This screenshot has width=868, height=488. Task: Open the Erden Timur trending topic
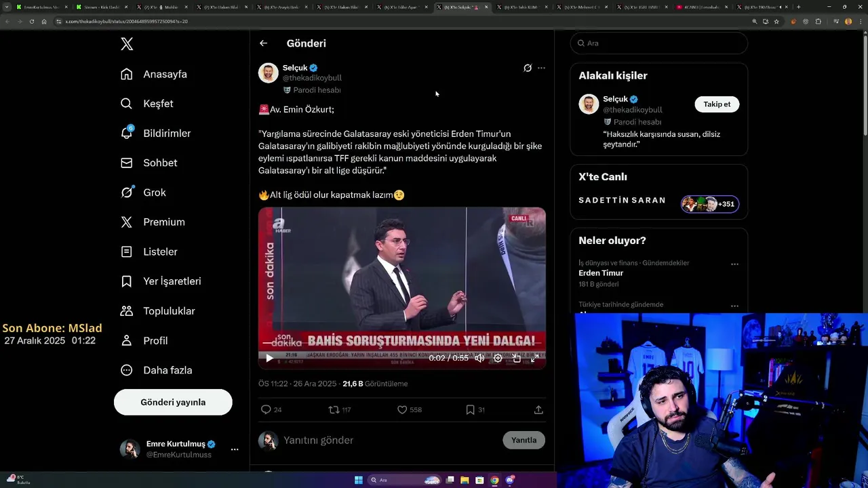(601, 273)
